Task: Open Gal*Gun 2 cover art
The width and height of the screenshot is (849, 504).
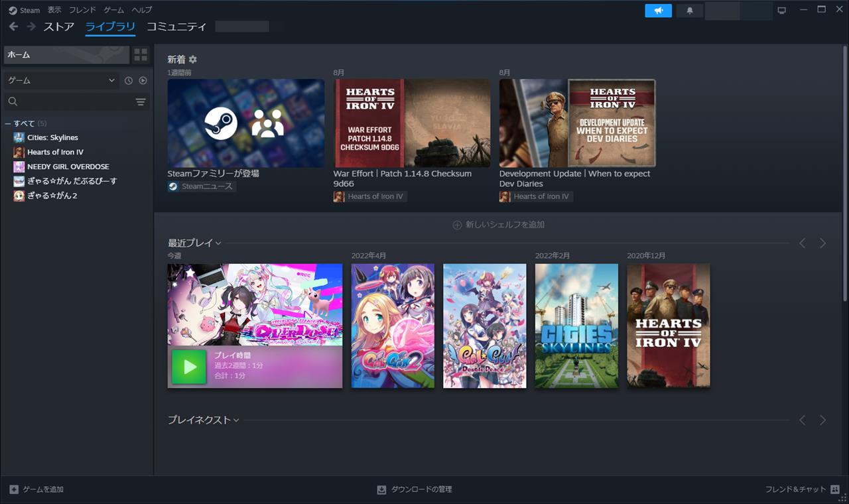Action: pos(393,326)
